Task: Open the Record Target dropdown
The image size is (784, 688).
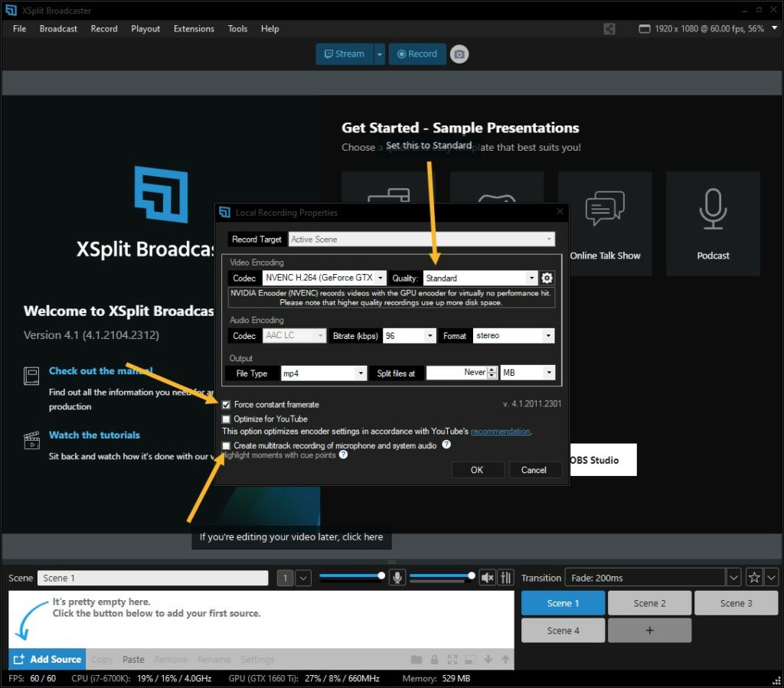Action: click(x=422, y=240)
